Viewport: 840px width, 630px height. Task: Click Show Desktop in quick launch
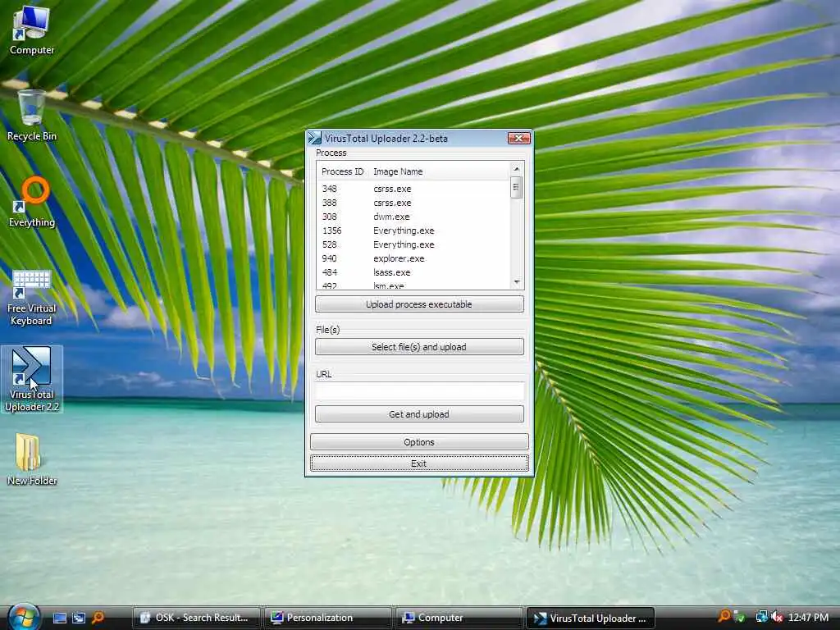[60, 618]
